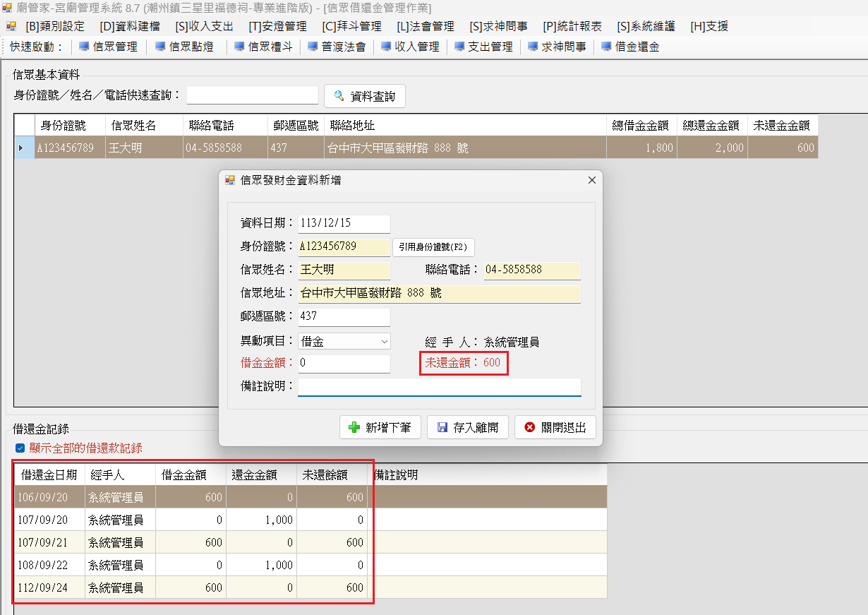868x615 pixels.
Task: Open the [H]支援 menu
Action: click(709, 26)
